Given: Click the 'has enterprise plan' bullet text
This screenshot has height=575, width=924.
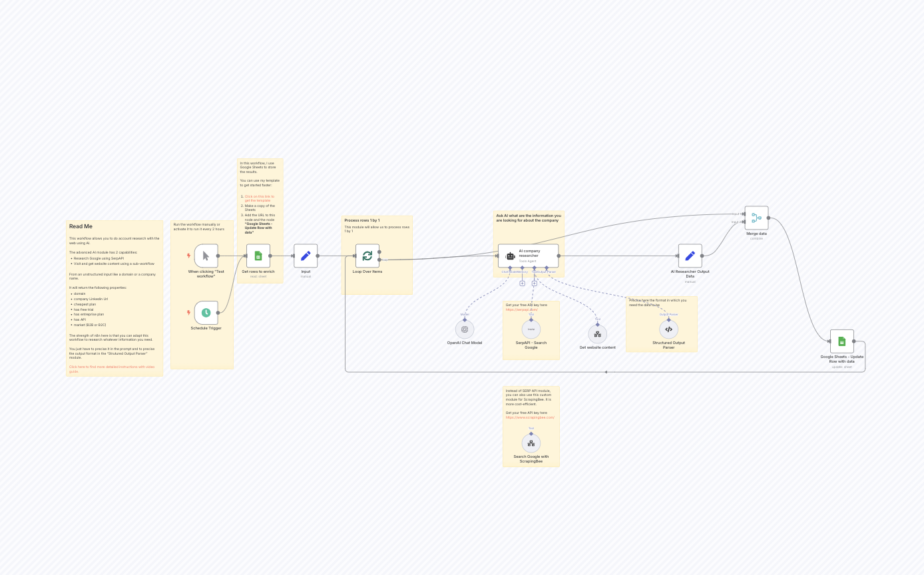Looking at the screenshot, I should coord(89,314).
